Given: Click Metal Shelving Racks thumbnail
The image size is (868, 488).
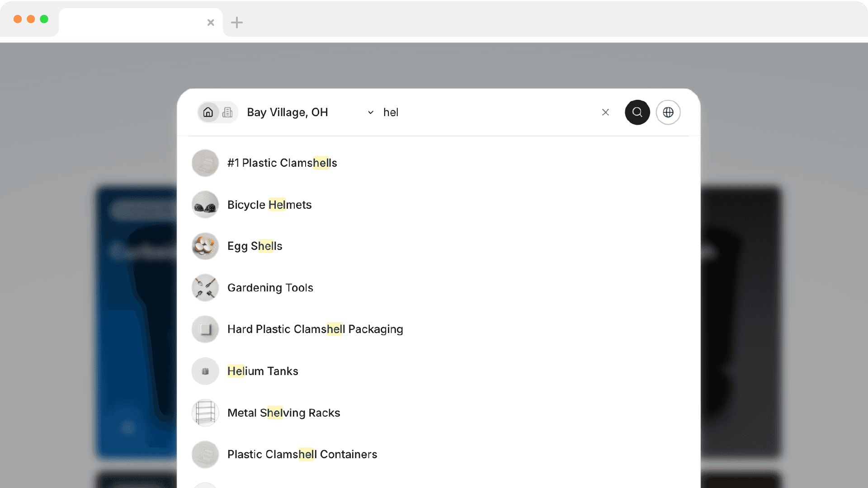Looking at the screenshot, I should click(205, 413).
